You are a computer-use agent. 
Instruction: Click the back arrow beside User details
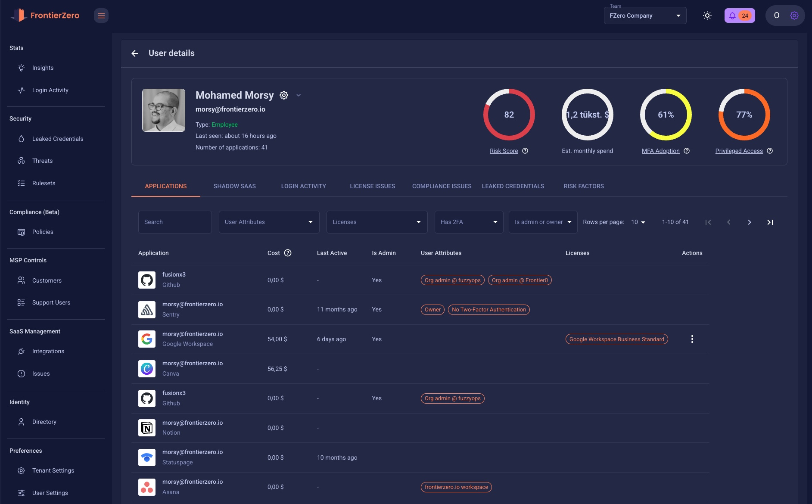135,53
